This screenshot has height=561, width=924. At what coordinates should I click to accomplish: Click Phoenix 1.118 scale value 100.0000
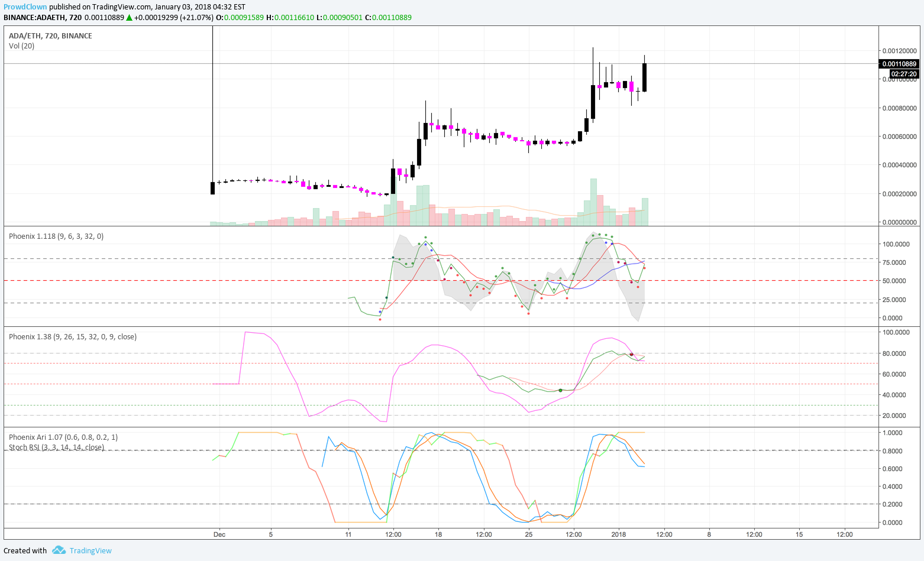(x=896, y=244)
